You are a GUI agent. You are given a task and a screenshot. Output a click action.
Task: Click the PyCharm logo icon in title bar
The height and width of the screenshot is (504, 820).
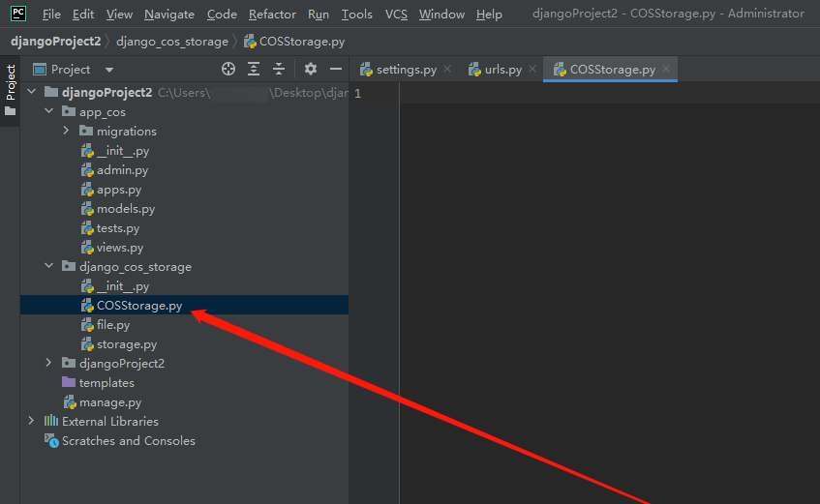pos(18,14)
